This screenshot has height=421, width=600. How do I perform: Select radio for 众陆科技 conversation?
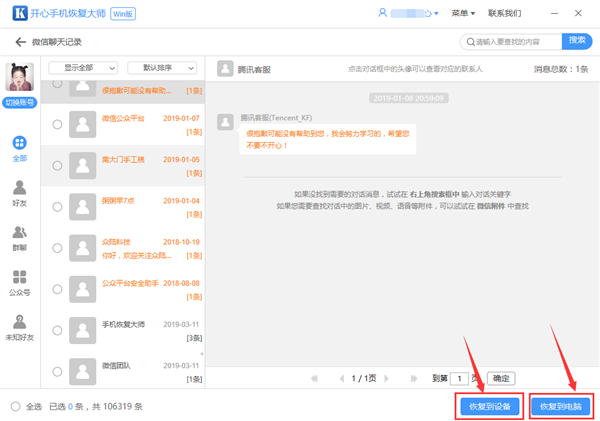[57, 248]
